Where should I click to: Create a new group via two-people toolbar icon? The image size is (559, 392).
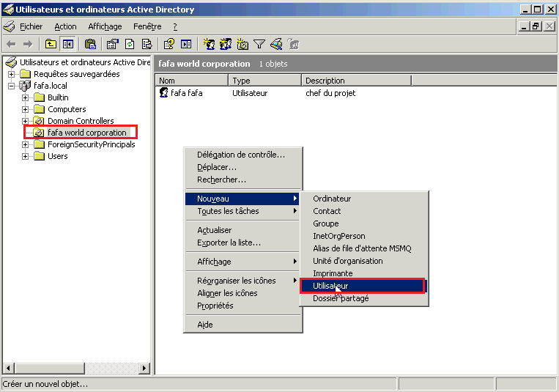[x=226, y=44]
